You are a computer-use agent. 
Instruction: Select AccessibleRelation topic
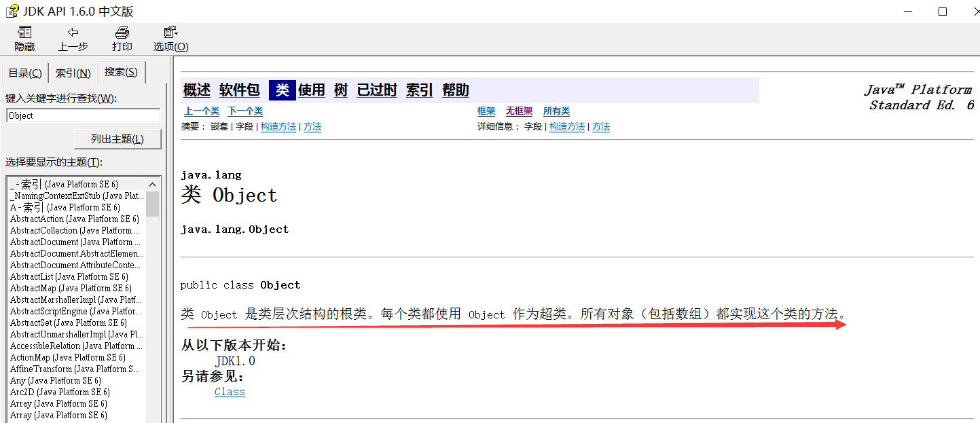[76, 346]
